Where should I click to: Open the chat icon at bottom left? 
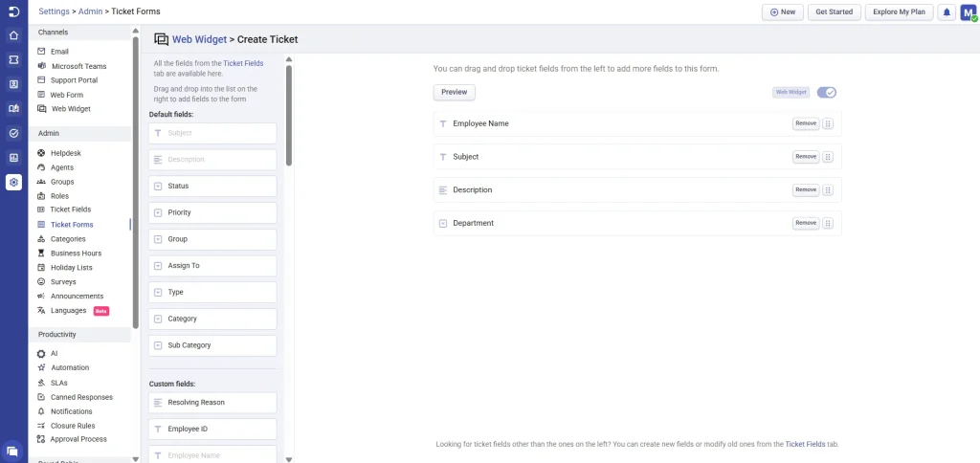(x=12, y=450)
